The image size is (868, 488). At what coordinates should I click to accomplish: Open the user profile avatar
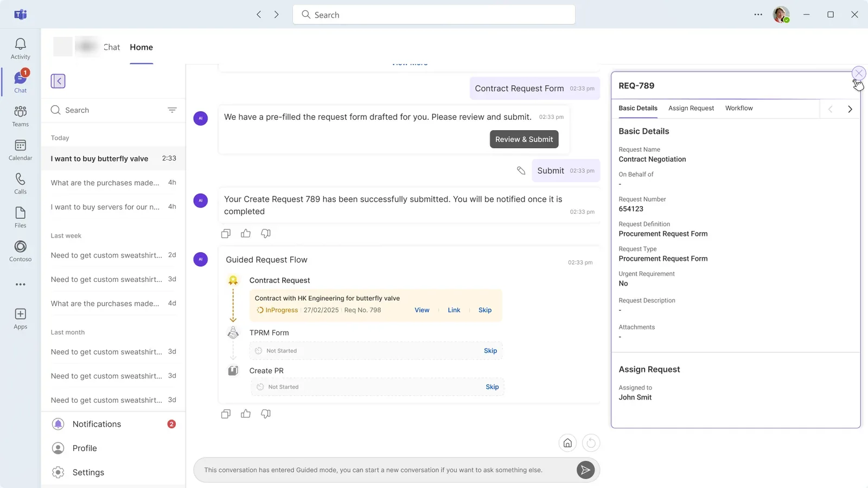click(781, 15)
